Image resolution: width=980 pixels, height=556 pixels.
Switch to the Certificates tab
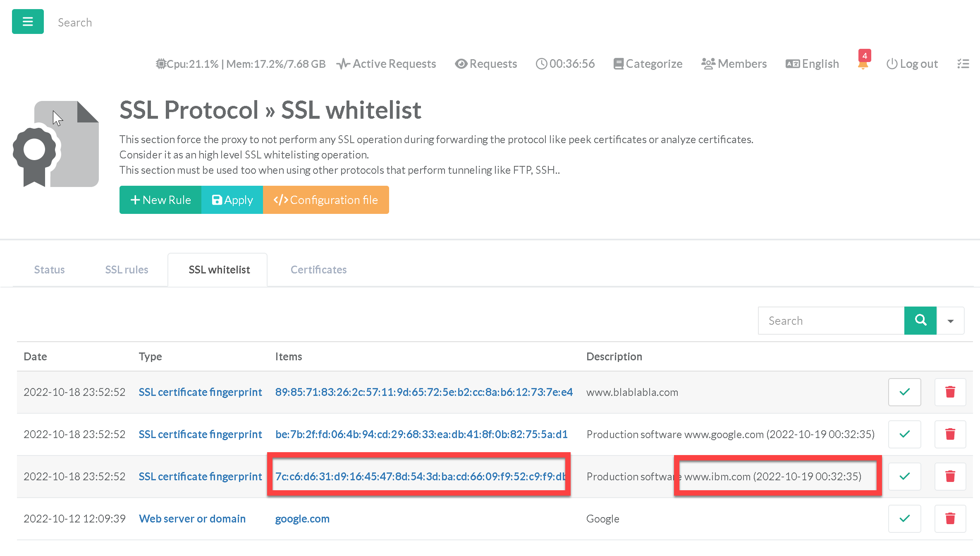[318, 269]
